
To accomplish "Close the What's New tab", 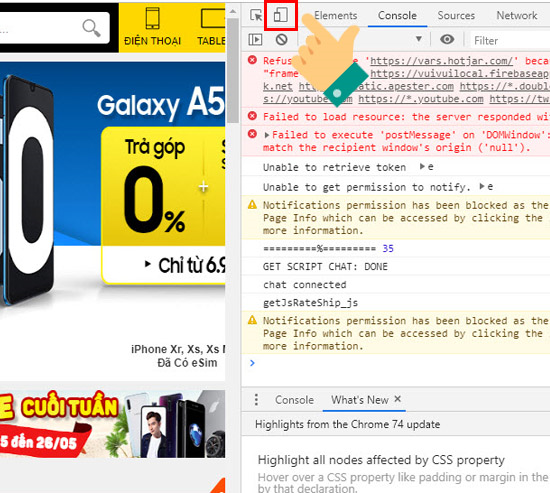I will click(397, 399).
